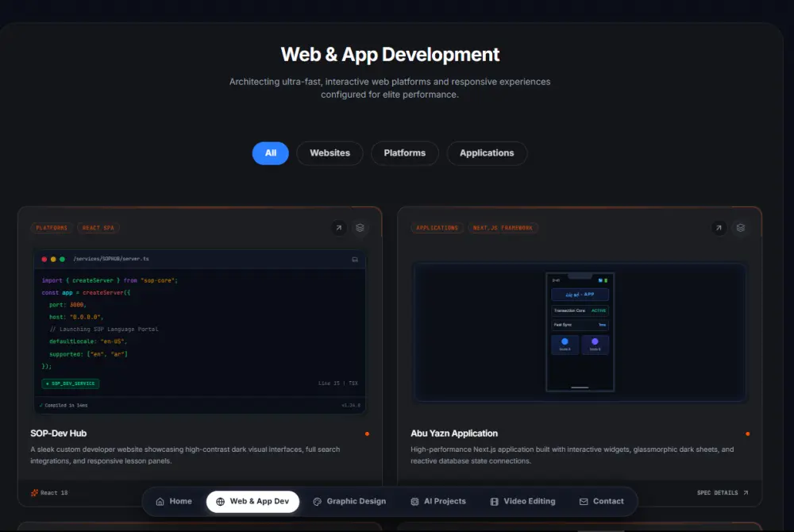Click red dot in code window header

44,259
